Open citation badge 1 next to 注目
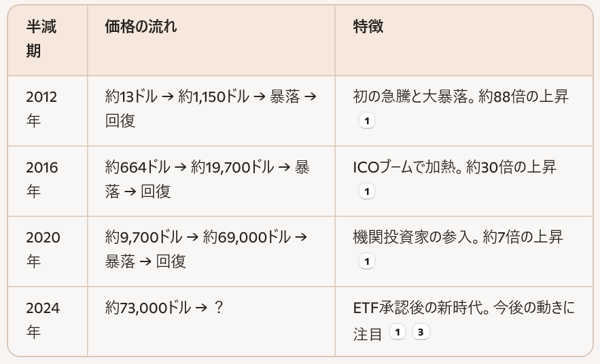This screenshot has height=364, width=600. [398, 332]
